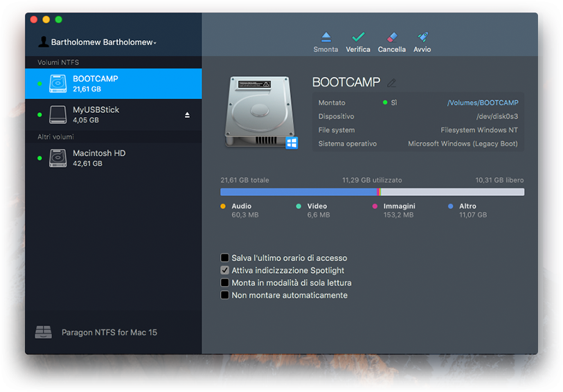This screenshot has height=392, width=563.
Task: Select the BOOTCAMP volume in sidebar
Action: point(114,84)
